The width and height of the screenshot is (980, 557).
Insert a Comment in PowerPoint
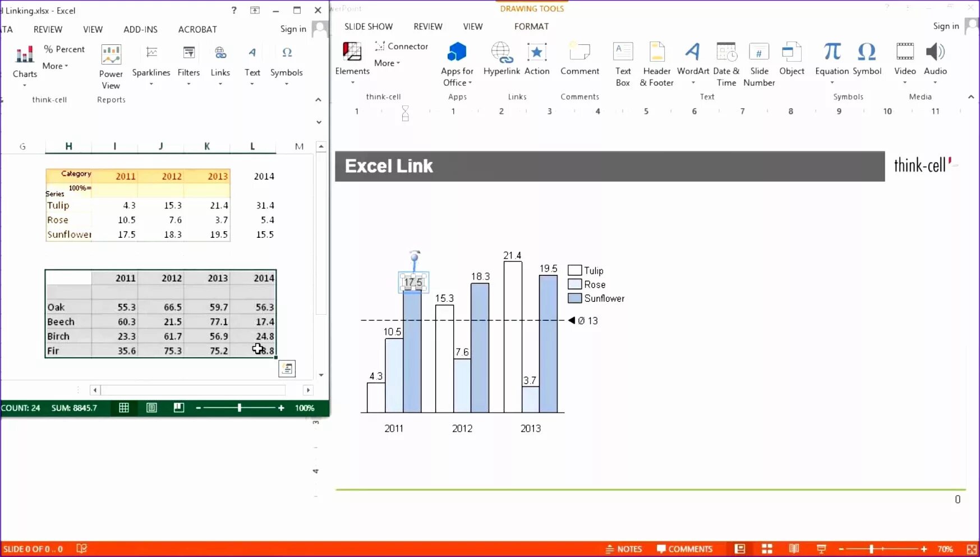click(x=579, y=59)
